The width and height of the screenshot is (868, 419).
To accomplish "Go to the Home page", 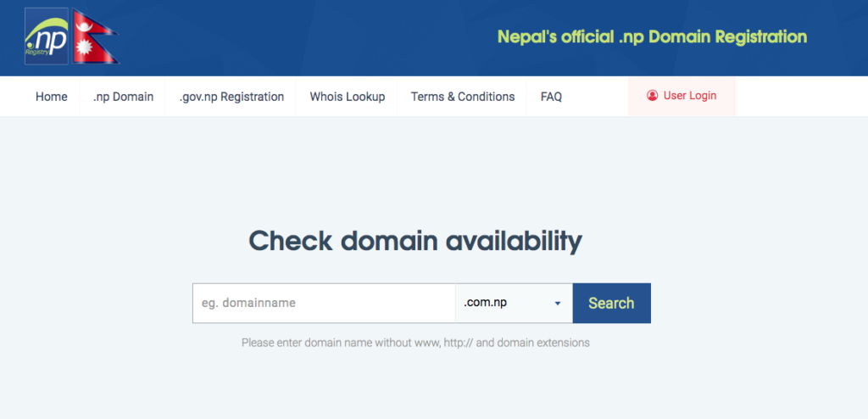I will (52, 97).
